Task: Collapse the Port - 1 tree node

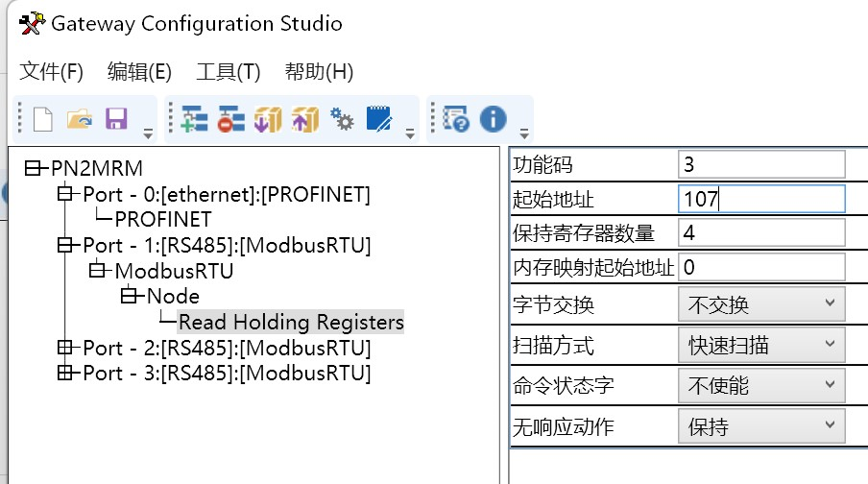Action: pos(65,245)
